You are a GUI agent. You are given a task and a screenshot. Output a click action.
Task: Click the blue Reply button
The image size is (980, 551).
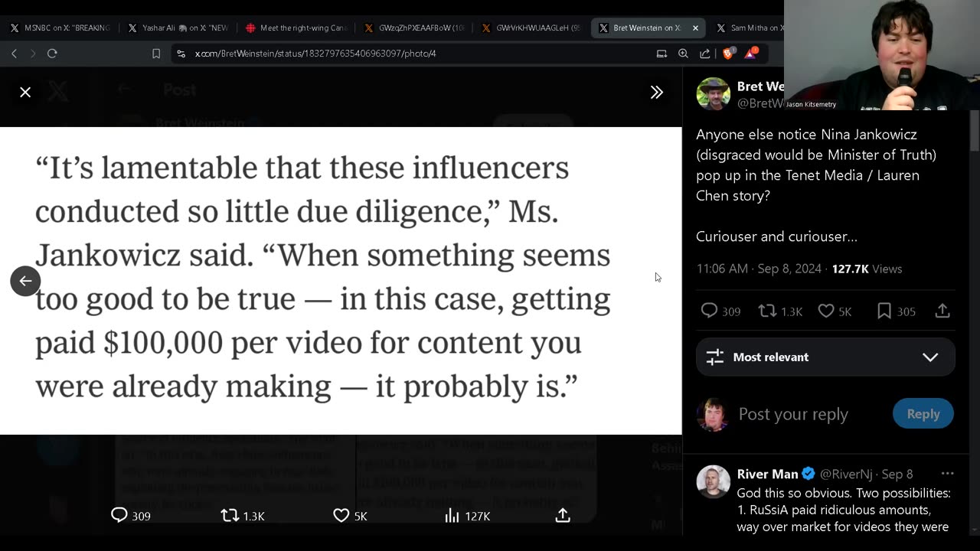pos(923,414)
